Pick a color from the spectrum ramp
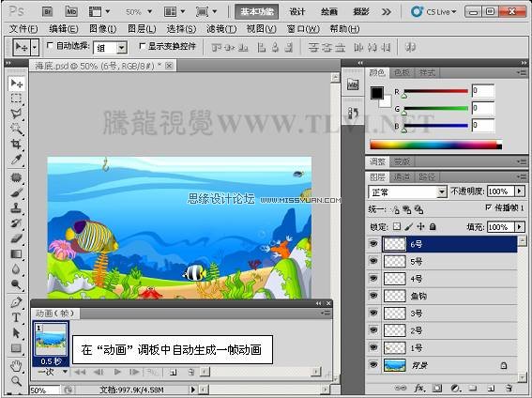This screenshot has width=532, height=398. [x=435, y=145]
